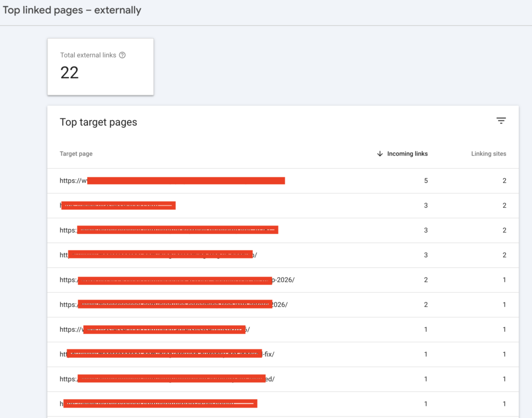Viewport: 532px width, 418px height.
Task: Click the sixth row URL ending in 2026/
Action: [177, 304]
